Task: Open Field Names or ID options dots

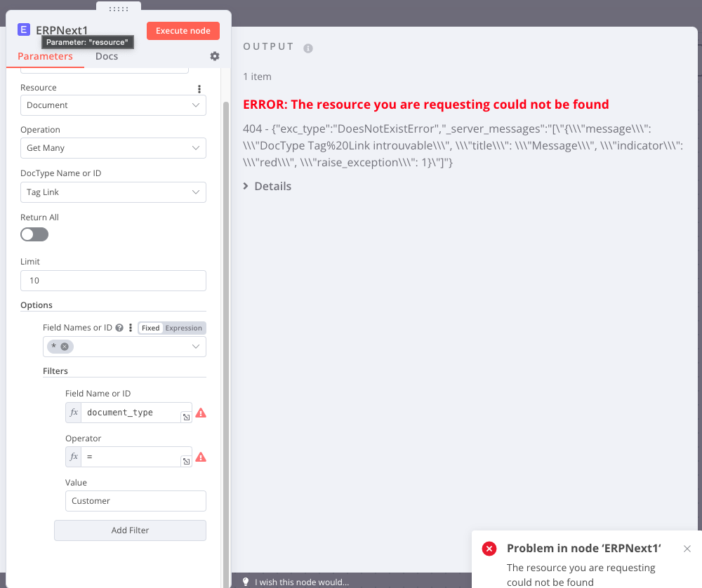Action: point(131,328)
